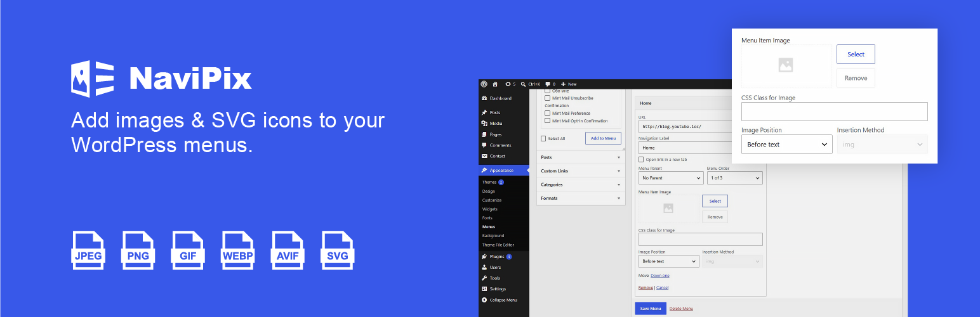Image resolution: width=980 pixels, height=317 pixels.
Task: Tick Mint Mail Opt-in Confirmation checkbox
Action: point(547,120)
